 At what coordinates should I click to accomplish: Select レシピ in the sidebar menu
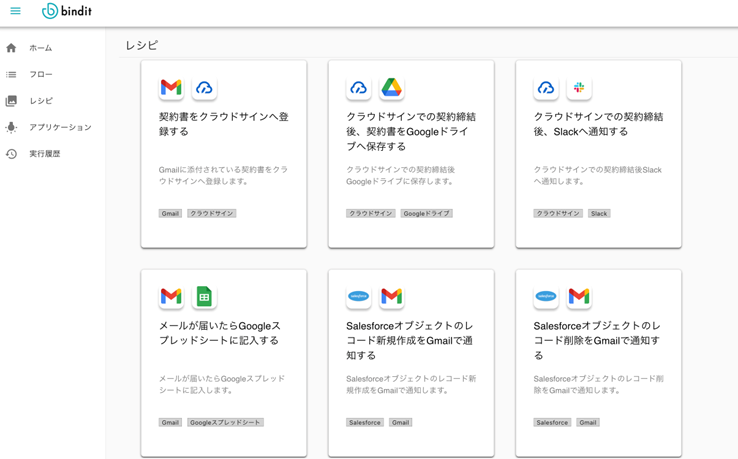click(41, 101)
